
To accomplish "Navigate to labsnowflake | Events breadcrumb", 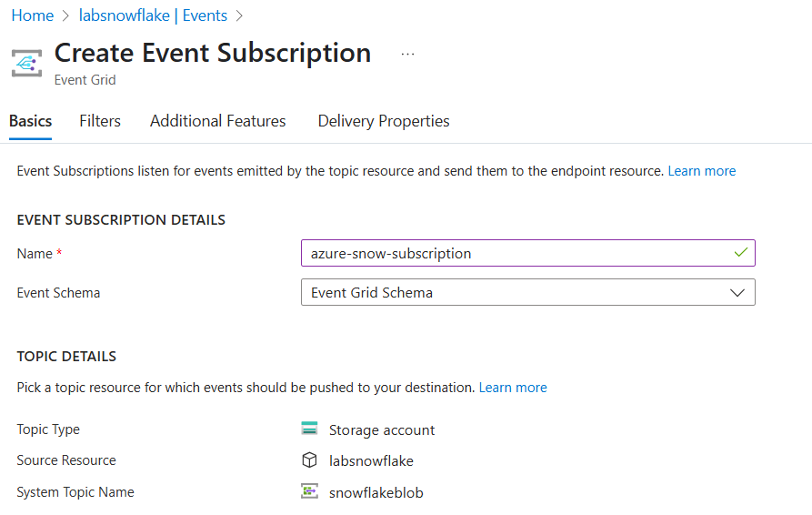I will click(153, 15).
